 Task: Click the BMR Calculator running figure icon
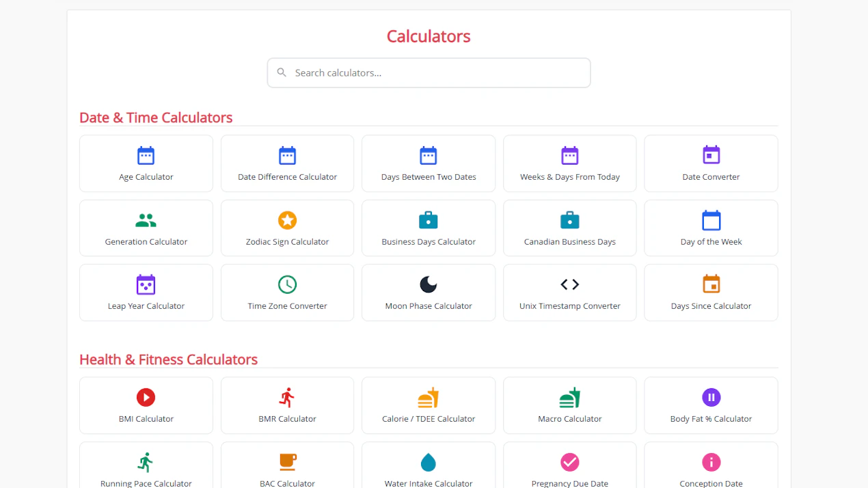tap(287, 397)
